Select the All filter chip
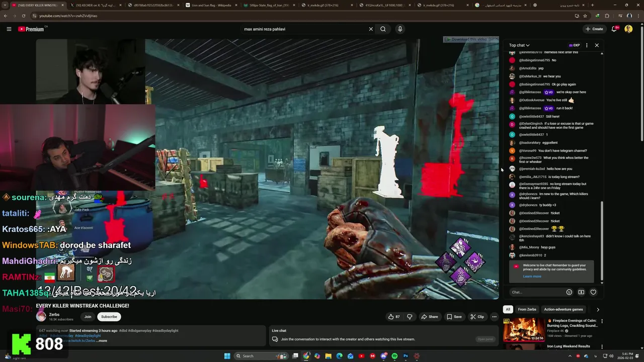Viewport: 644px width, 362px height. click(x=508, y=310)
